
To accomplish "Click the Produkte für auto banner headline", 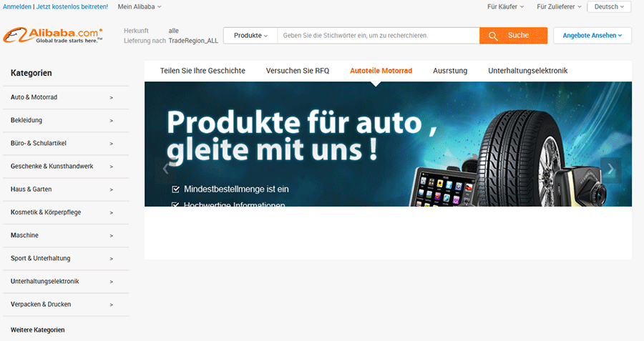I will tap(302, 137).
